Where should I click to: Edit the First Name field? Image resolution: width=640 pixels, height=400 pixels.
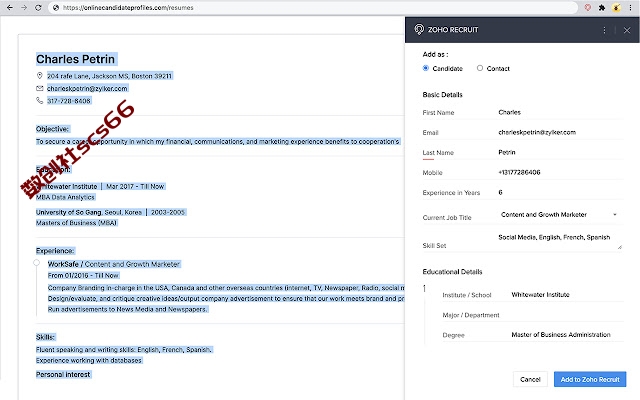(x=560, y=112)
